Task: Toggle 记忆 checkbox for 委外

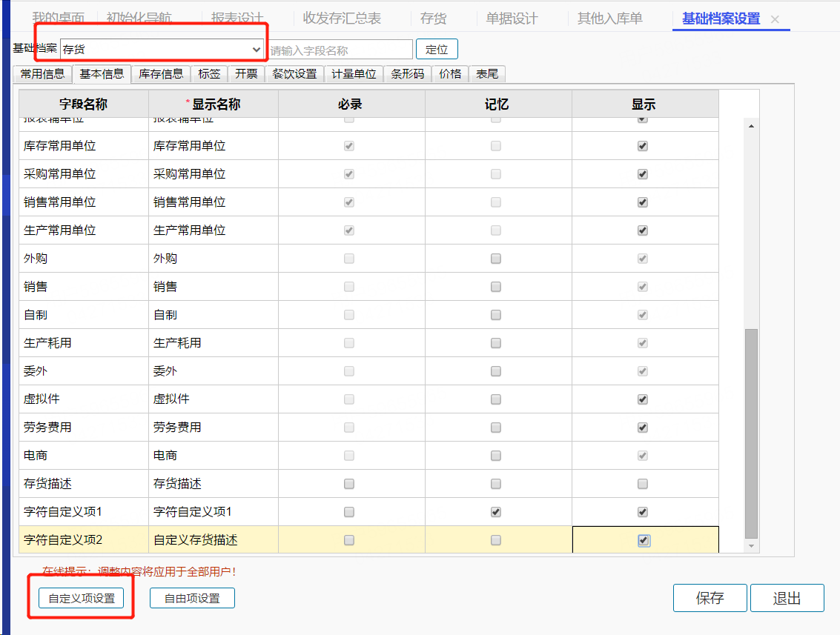Action: (x=496, y=371)
